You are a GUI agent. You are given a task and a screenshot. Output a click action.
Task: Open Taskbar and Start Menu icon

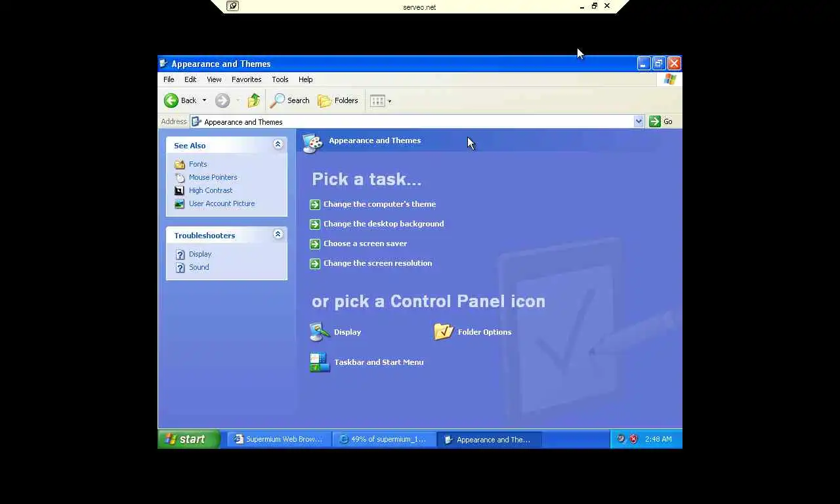coord(320,362)
